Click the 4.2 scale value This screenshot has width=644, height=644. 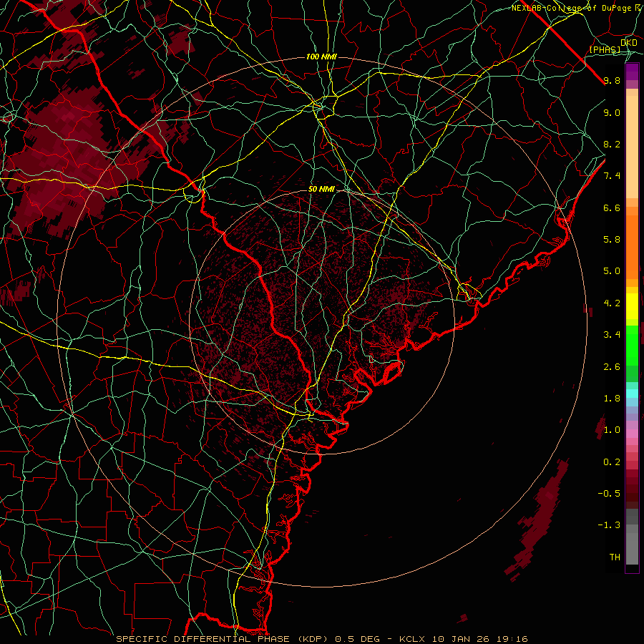click(x=612, y=303)
